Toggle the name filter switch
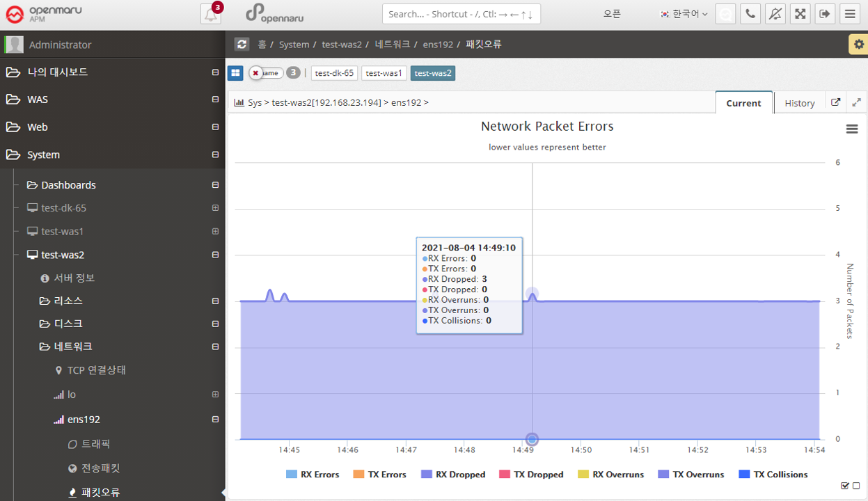 (x=266, y=73)
